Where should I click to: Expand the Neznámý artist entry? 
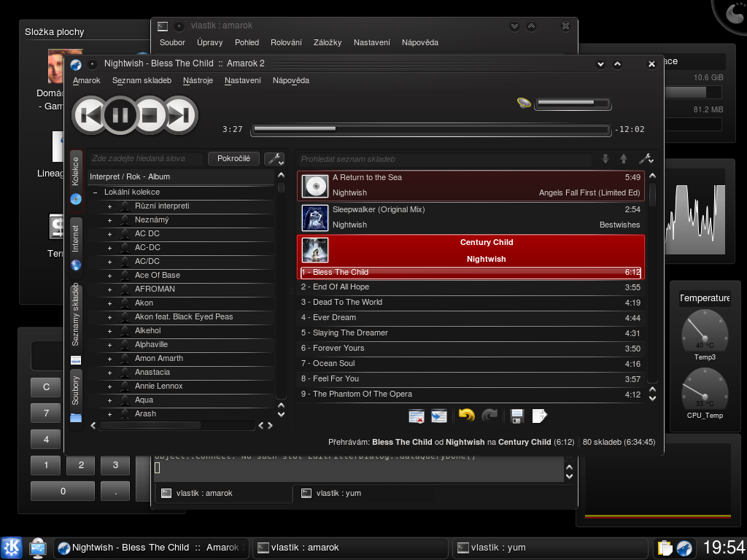[x=109, y=220]
